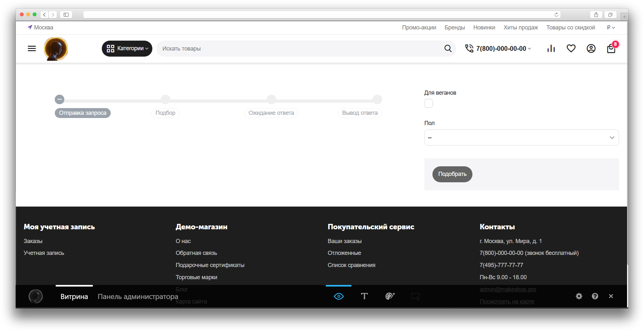Open 'Хиты продаж' menu item
The image size is (644, 331).
(x=520, y=28)
